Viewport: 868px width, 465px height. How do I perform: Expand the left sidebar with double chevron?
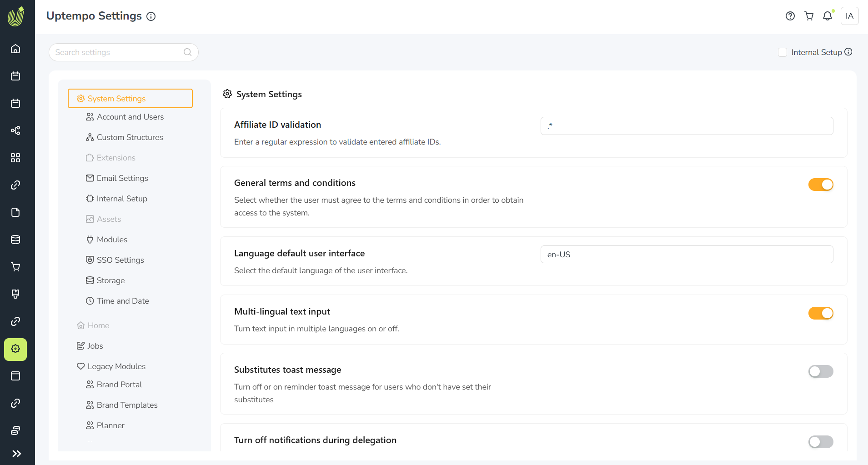pyautogui.click(x=16, y=453)
